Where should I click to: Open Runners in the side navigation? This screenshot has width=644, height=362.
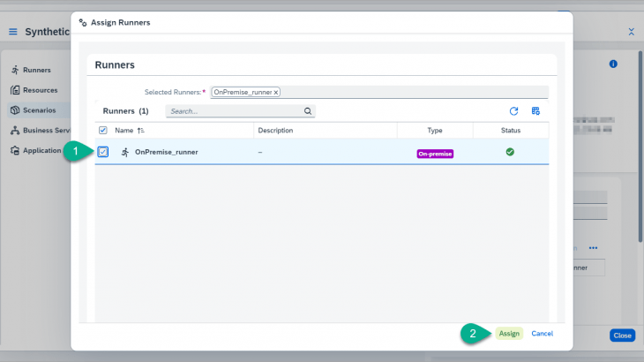pos(35,70)
